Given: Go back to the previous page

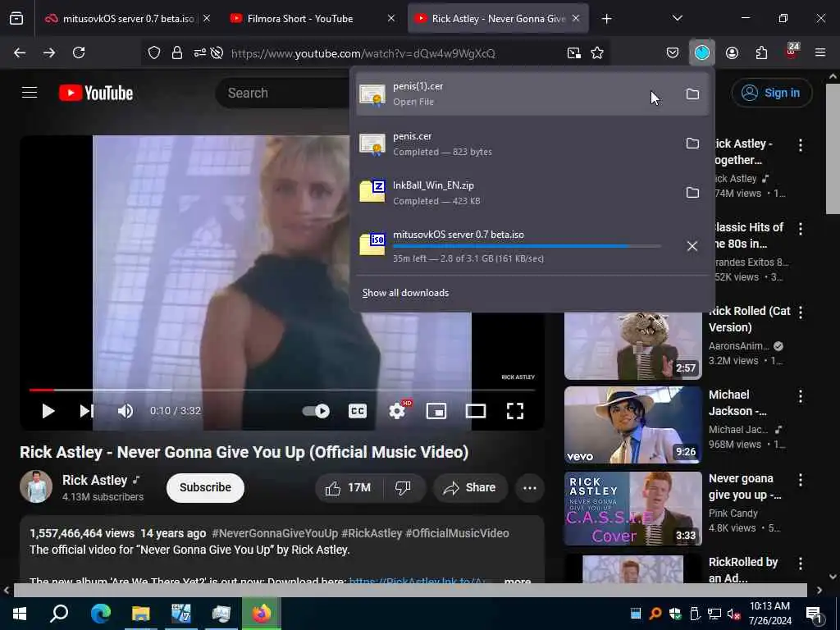Looking at the screenshot, I should (20, 52).
